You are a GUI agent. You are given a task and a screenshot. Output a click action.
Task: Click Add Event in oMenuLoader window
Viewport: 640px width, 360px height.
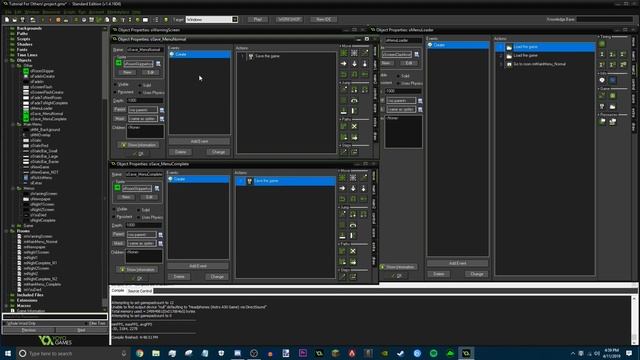458,263
